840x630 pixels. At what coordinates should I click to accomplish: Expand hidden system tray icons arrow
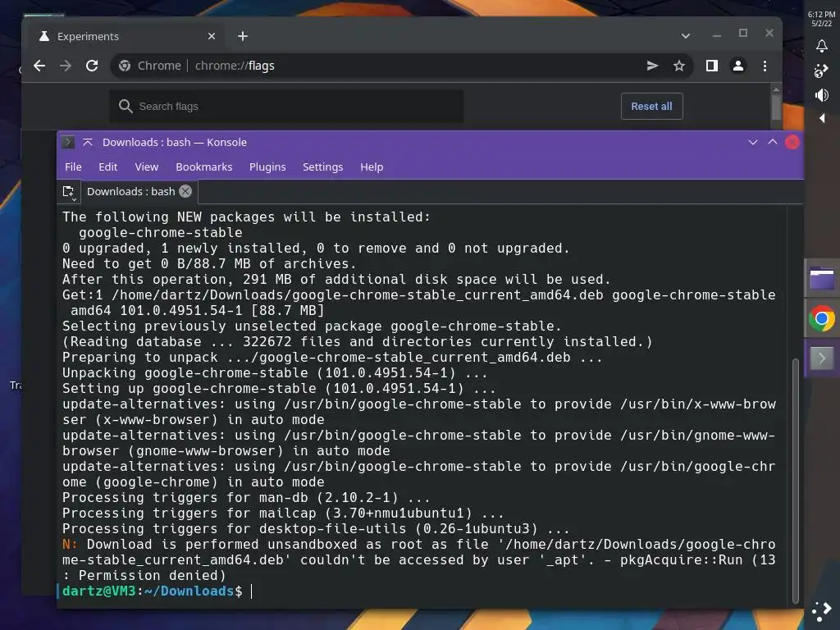pos(822,118)
